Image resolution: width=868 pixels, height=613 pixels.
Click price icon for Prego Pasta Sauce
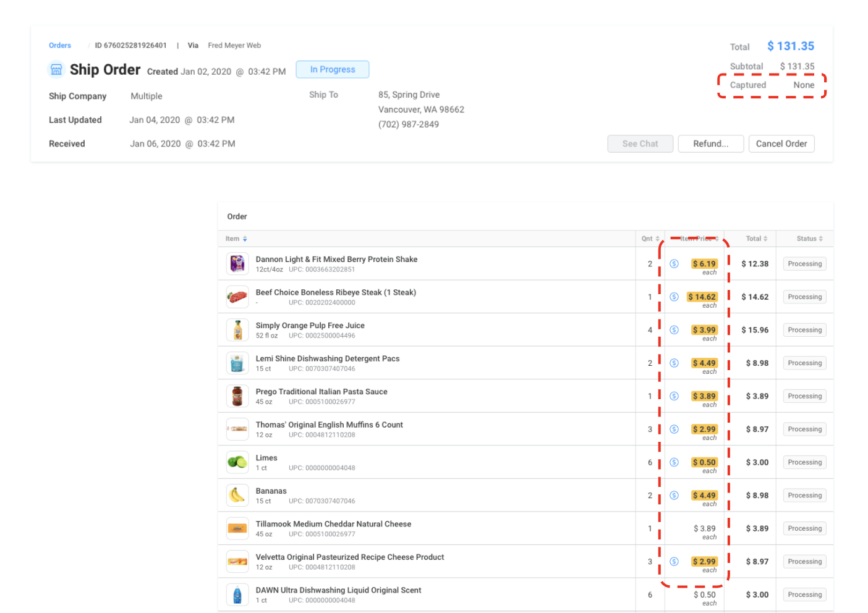(674, 396)
